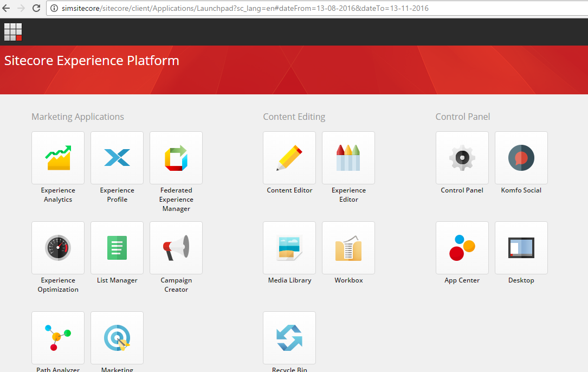
Task: Open Federated Experience Manager
Action: tap(176, 158)
